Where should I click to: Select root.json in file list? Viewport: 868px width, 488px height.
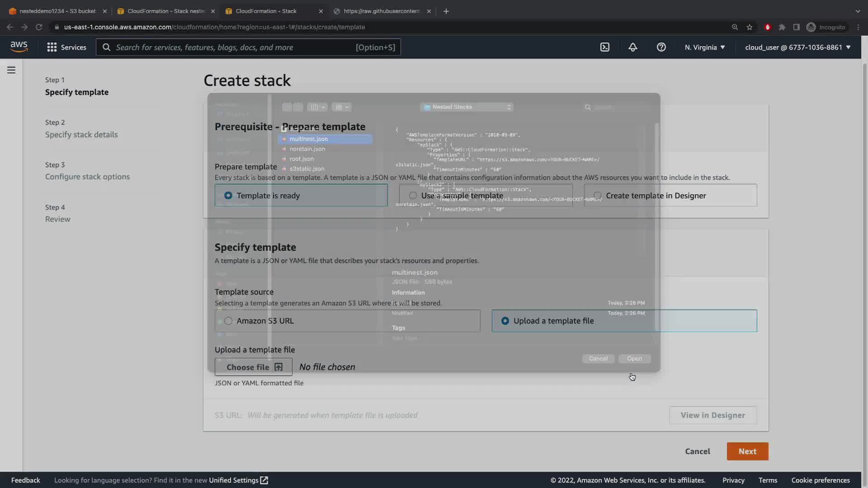click(x=302, y=159)
